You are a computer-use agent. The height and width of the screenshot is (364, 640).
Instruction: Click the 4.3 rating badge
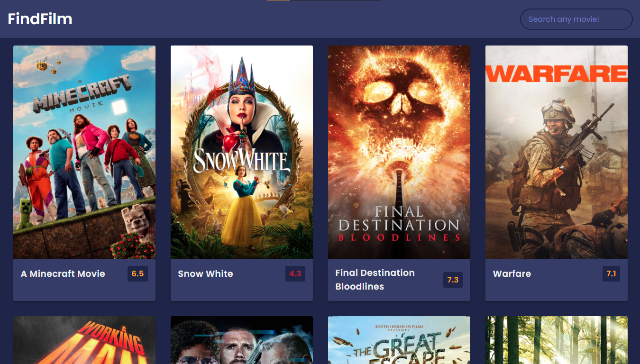tap(295, 274)
